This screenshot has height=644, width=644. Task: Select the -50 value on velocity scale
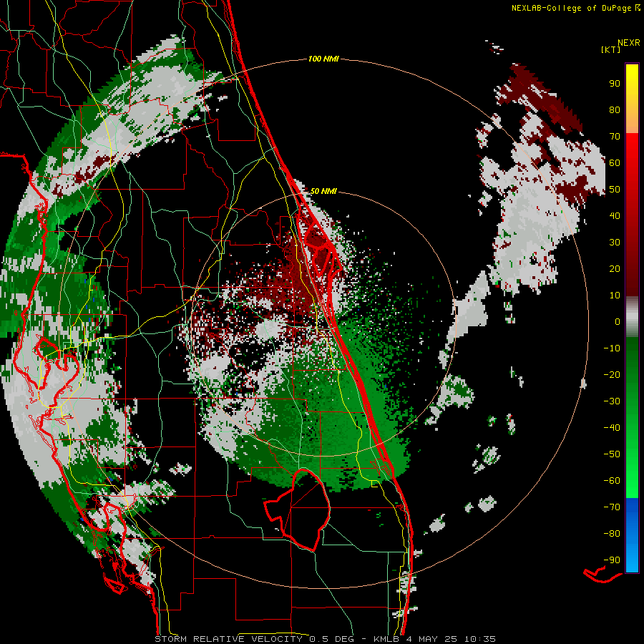click(x=612, y=454)
